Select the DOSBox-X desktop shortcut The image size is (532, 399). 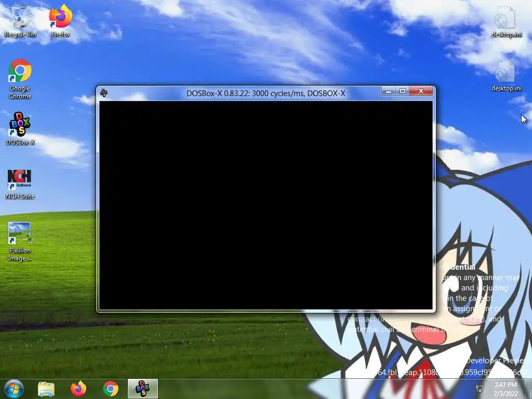pos(20,129)
